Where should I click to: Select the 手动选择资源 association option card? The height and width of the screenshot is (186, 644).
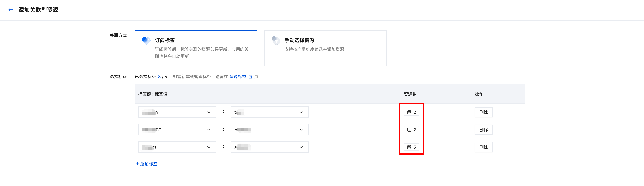click(325, 48)
